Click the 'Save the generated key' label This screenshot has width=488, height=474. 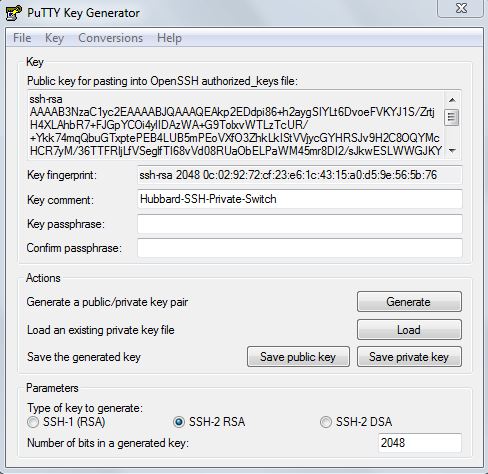tap(84, 357)
